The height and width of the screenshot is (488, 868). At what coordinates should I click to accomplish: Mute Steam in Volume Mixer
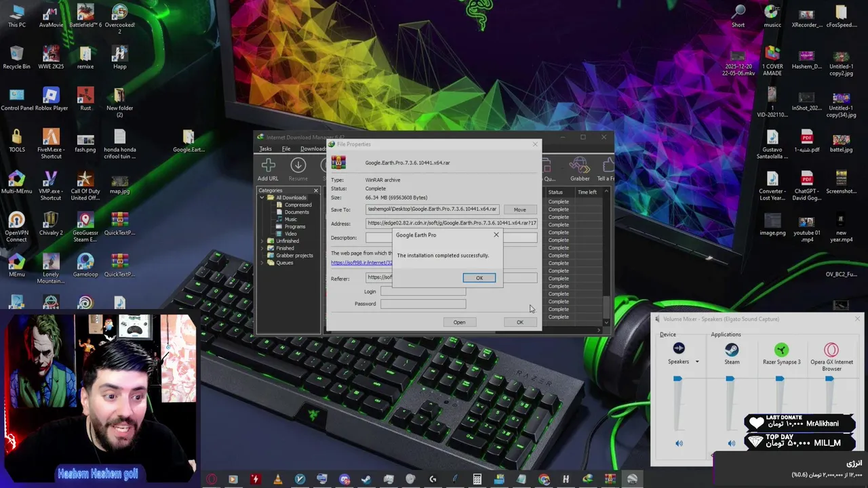click(x=731, y=443)
